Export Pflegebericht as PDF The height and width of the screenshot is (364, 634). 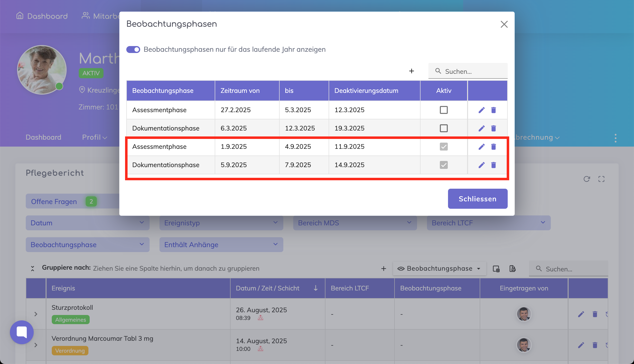pos(512,268)
